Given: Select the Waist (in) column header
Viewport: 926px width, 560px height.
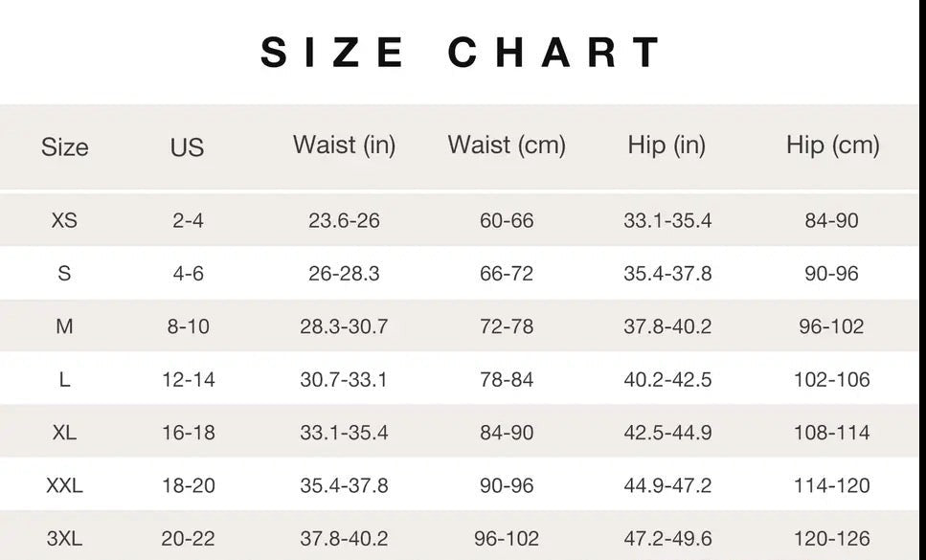Looking at the screenshot, I should click(x=345, y=146).
